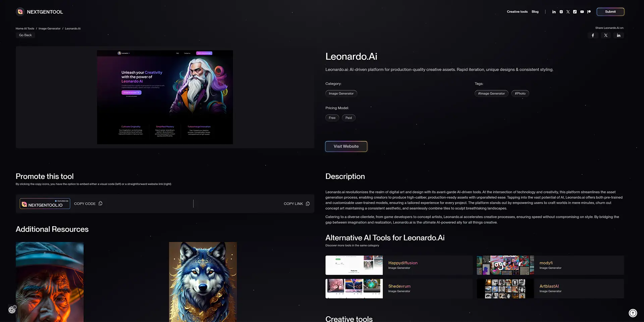The width and height of the screenshot is (644, 322).
Task: Open the TikTok icon in the header
Action: [x=575, y=11]
